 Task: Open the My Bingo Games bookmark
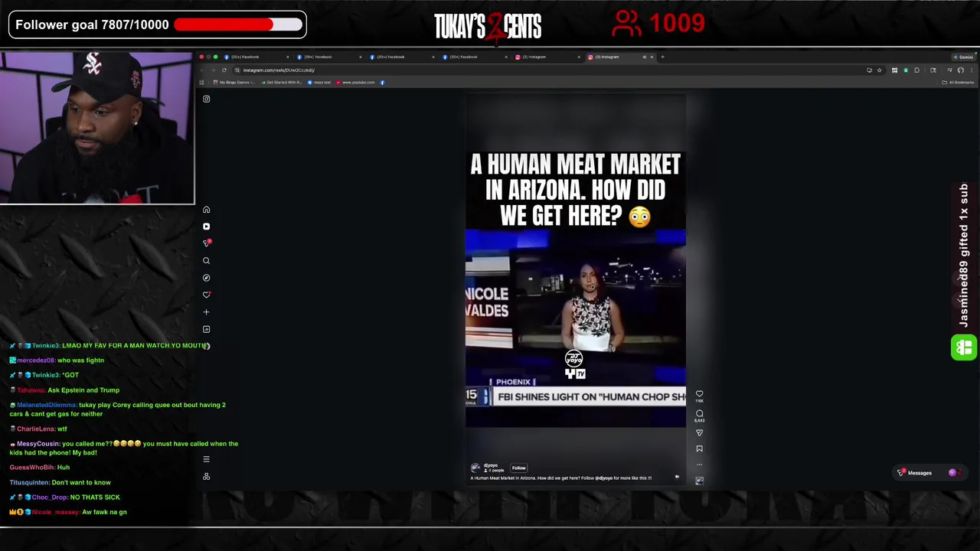click(234, 83)
